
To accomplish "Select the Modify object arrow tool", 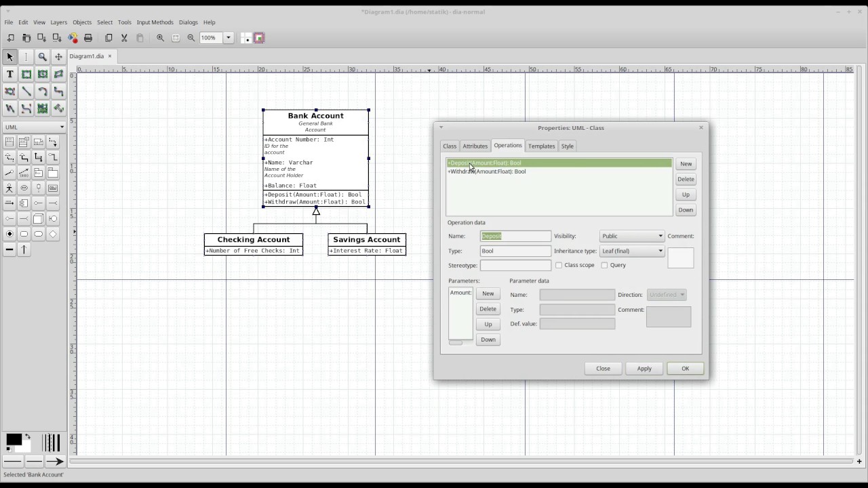I will pos(9,57).
